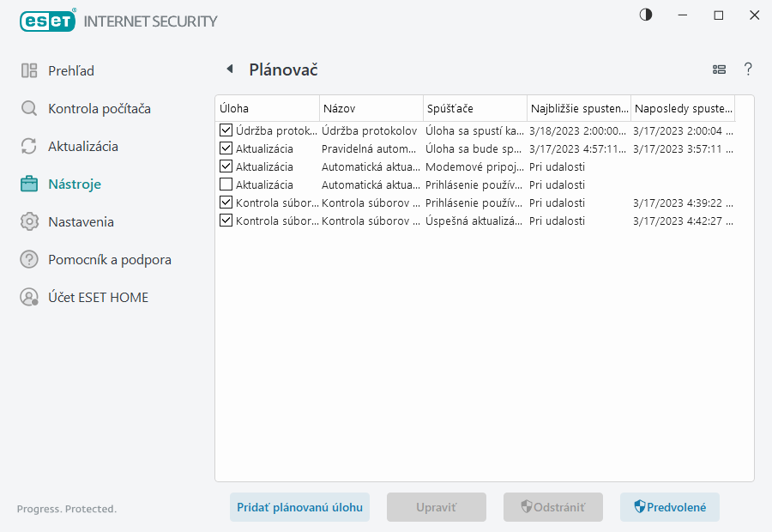This screenshot has height=532, width=772.
Task: Open the Nastavenia menu item
Action: tap(81, 222)
